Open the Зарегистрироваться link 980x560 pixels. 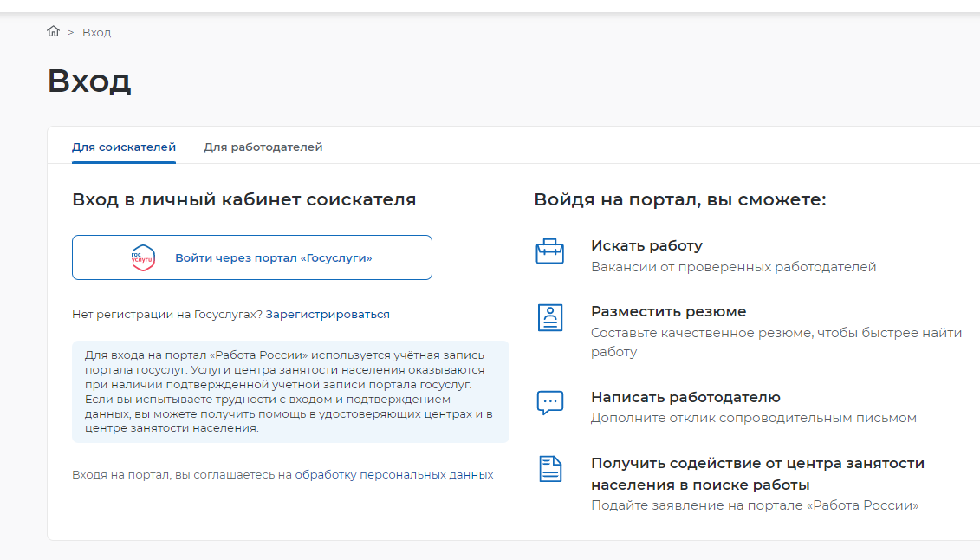point(328,315)
